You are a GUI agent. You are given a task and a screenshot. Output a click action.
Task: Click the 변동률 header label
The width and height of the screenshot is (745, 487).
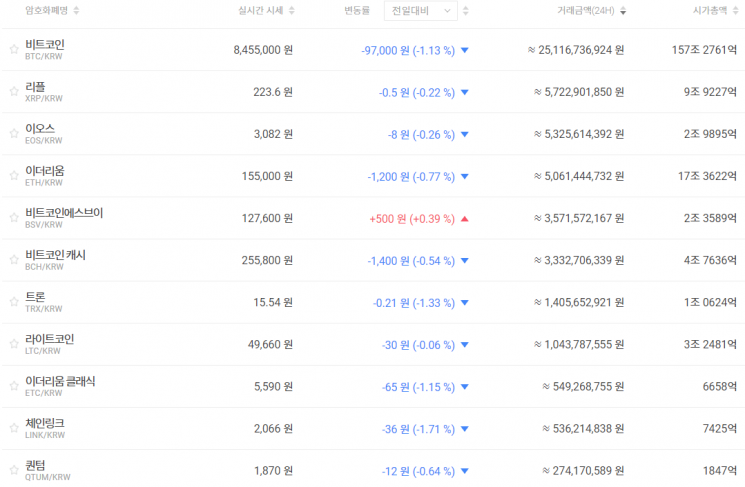357,10
